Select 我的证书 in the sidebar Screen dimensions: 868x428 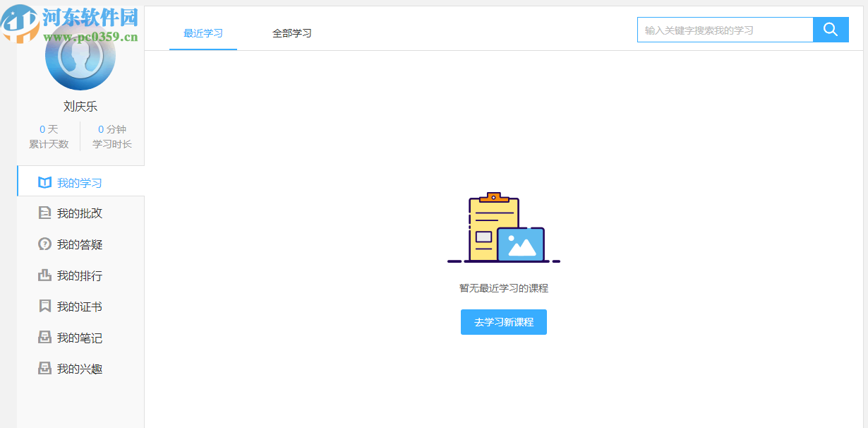[79, 306]
